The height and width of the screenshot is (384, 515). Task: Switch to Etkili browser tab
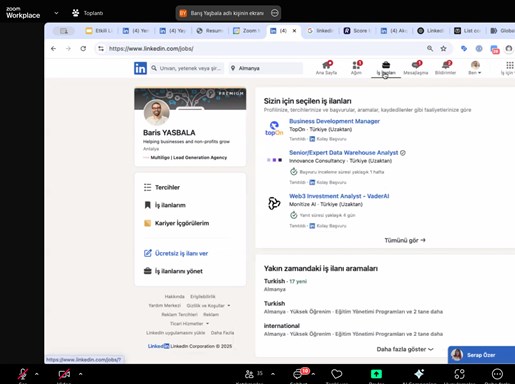[99, 31]
